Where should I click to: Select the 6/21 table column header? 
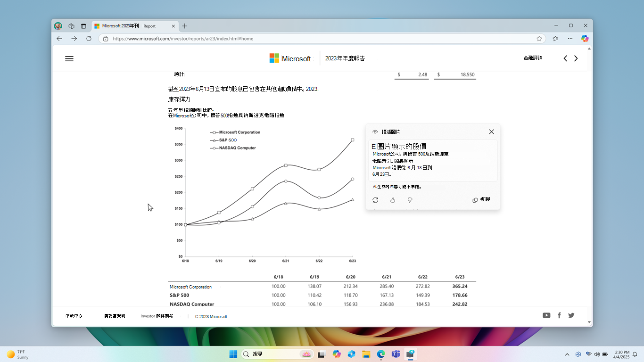pyautogui.click(x=387, y=277)
